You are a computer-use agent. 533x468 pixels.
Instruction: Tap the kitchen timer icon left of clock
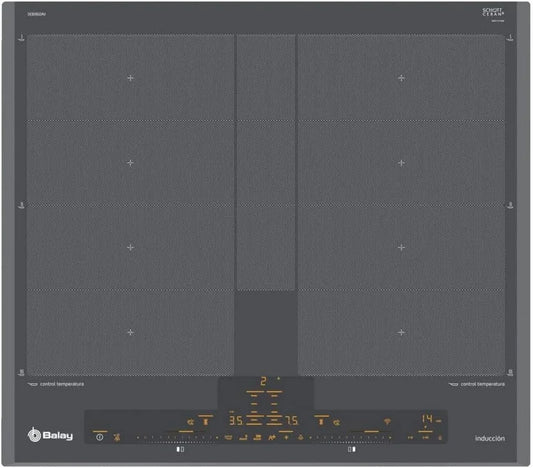[x=410, y=437]
